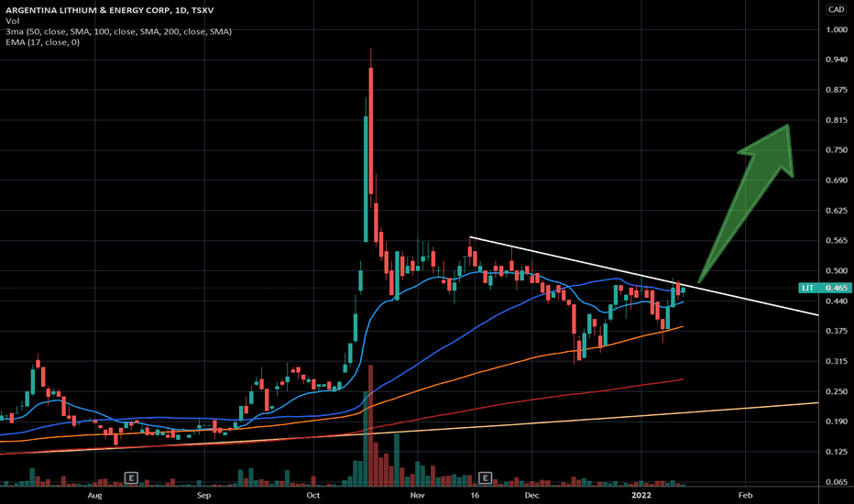Click the 0.875 price axis label
This screenshot has width=854, height=504.
(x=837, y=90)
